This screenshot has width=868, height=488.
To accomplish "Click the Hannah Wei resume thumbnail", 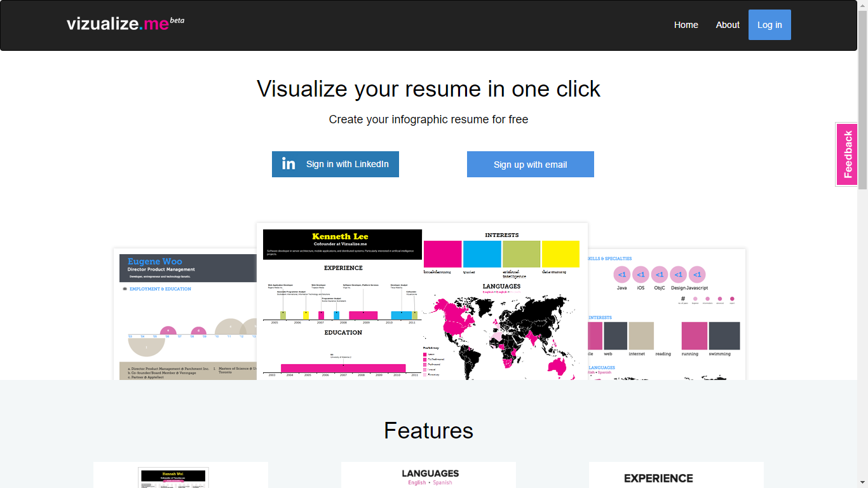I will pos(173,478).
